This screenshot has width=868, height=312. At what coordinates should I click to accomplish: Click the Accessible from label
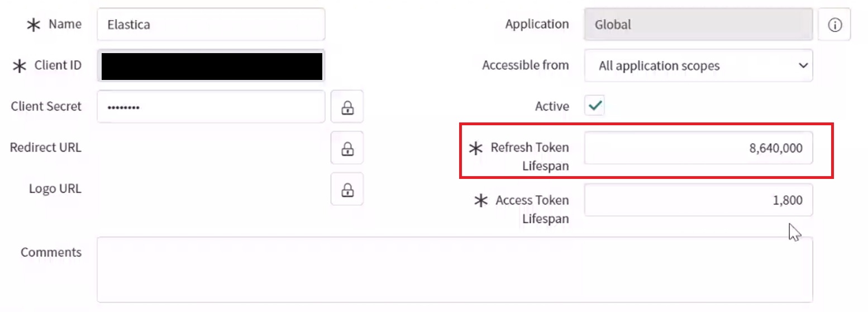click(525, 65)
